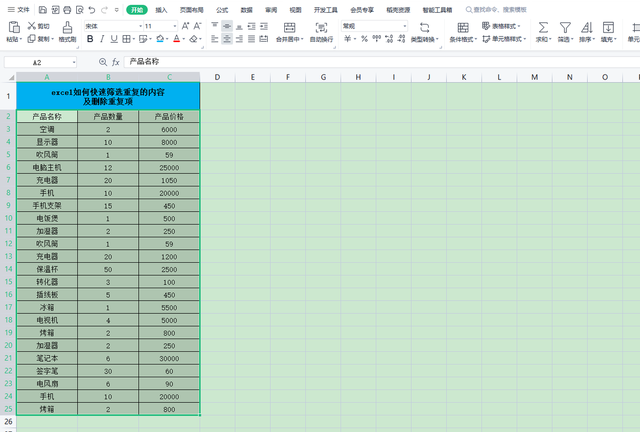
Task: Click the Print Preview icon
Action: (x=80, y=10)
